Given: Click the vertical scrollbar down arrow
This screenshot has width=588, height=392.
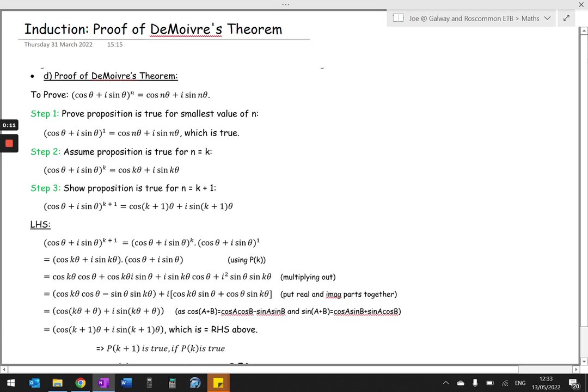Looking at the screenshot, I should point(584,362).
